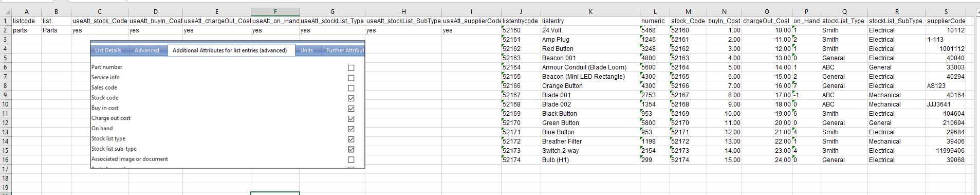Enable the Service info checkbox
This screenshot has width=980, height=195.
pyautogui.click(x=351, y=78)
